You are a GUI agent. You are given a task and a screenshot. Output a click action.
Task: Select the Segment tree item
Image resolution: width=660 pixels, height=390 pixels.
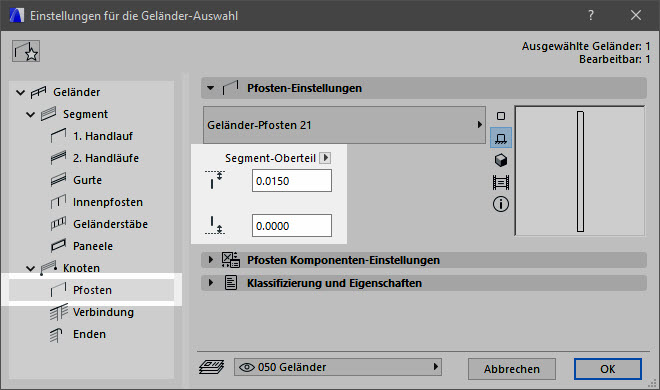pyautogui.click(x=85, y=114)
